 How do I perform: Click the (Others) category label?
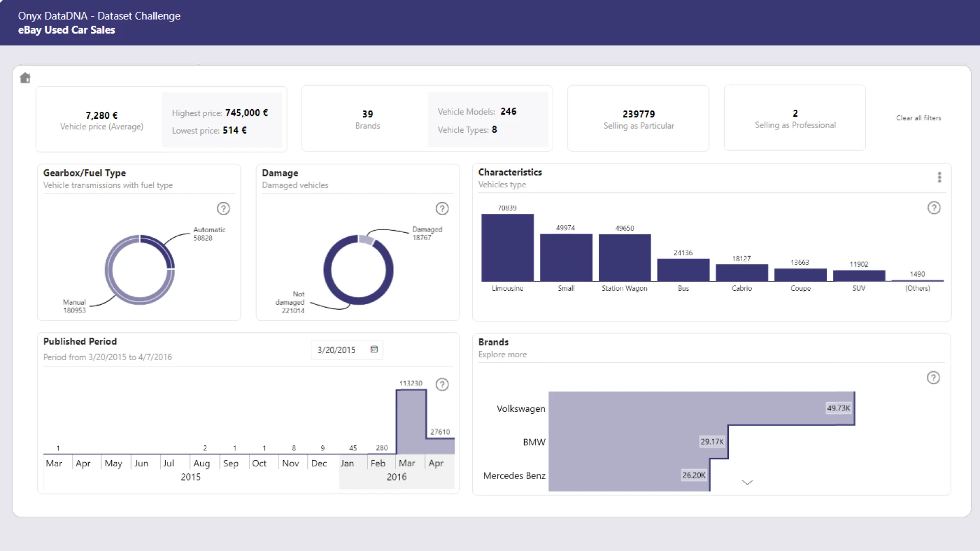(918, 288)
